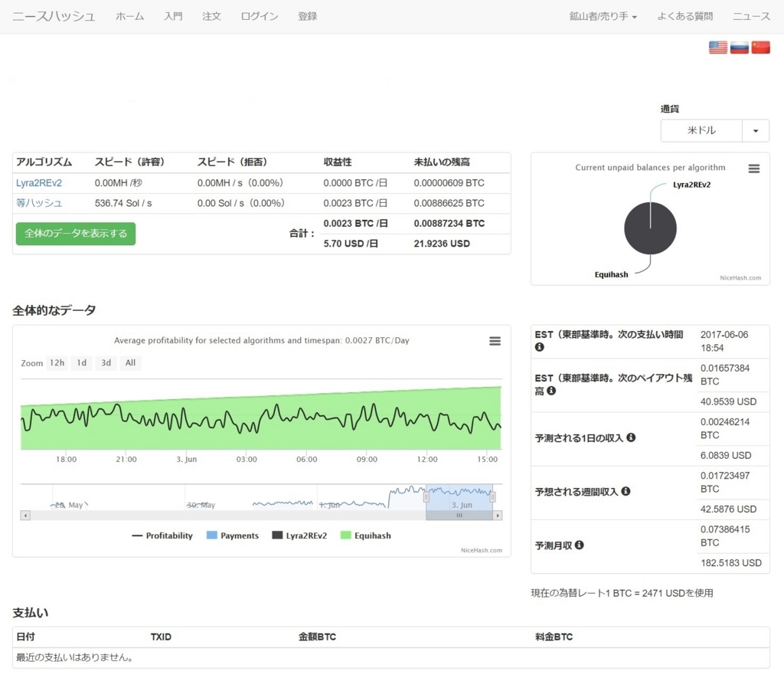
Task: Click info icon beside next payment time
Action: point(540,347)
